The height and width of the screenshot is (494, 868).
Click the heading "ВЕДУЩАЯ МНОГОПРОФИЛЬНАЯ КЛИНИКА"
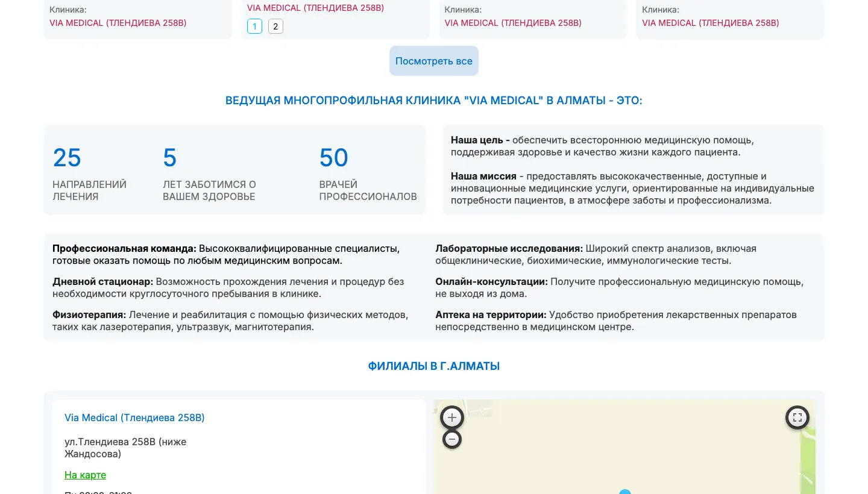tap(434, 101)
